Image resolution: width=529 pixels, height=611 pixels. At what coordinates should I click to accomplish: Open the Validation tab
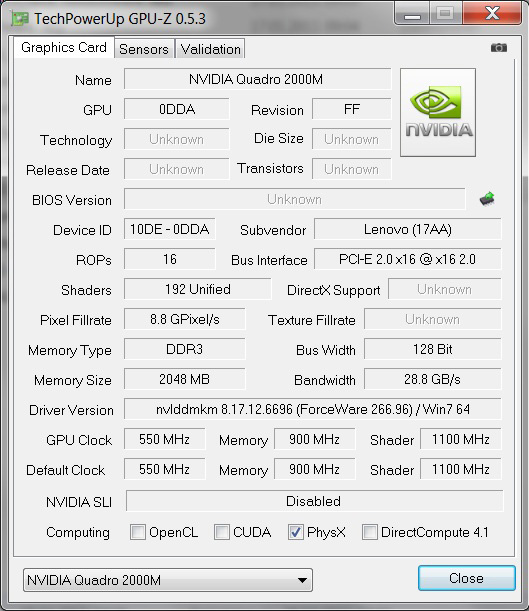click(x=210, y=49)
